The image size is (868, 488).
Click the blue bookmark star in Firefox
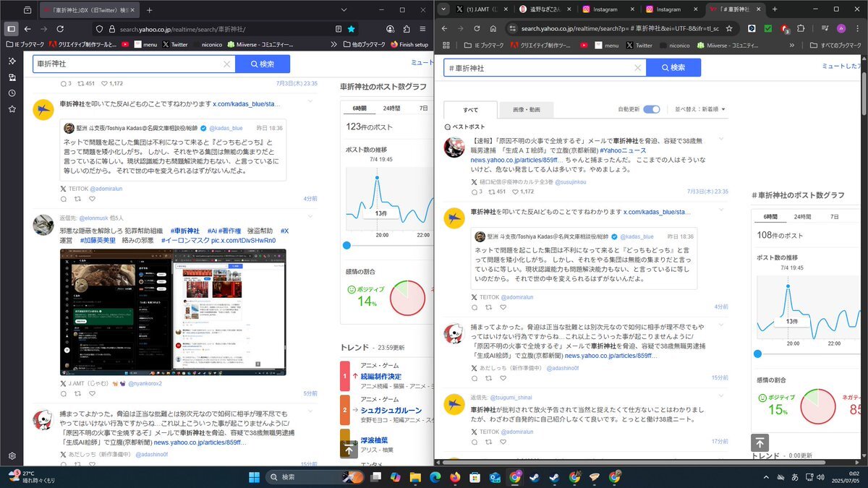(351, 29)
